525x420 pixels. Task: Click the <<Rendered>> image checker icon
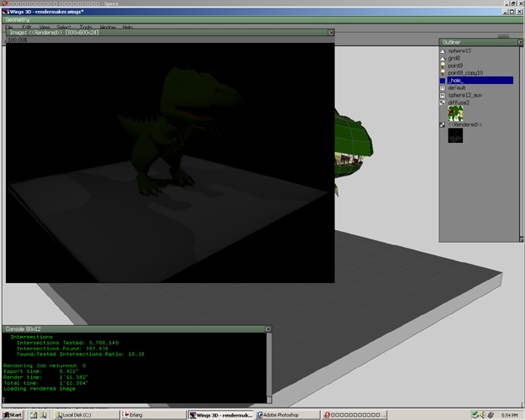point(443,124)
